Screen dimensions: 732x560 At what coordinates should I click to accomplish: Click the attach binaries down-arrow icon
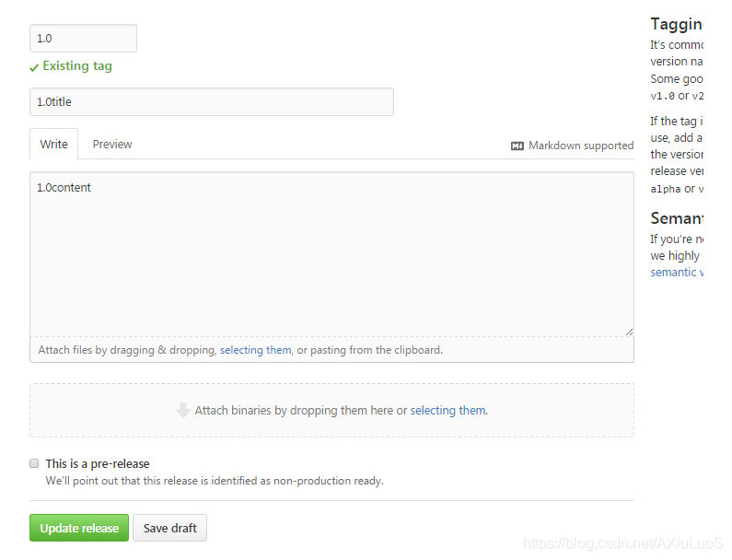[182, 410]
